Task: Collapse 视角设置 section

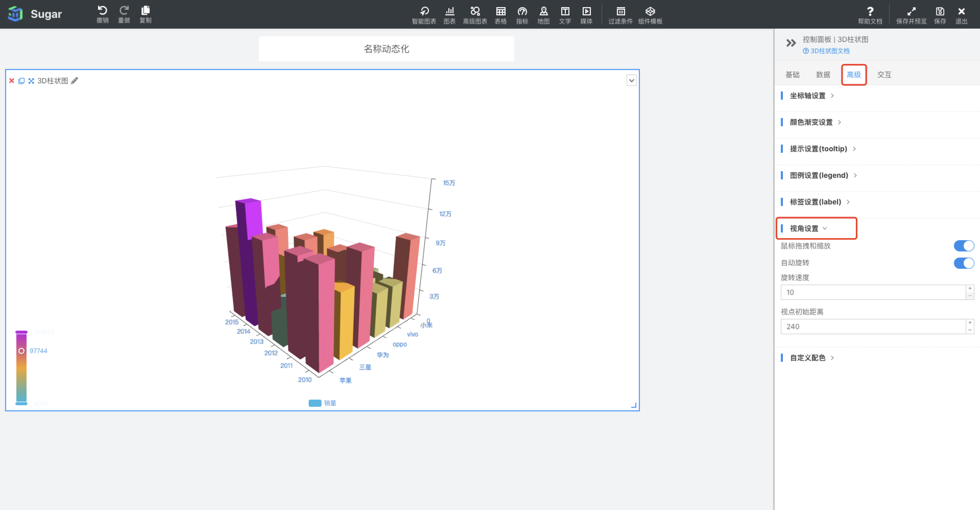Action: coord(808,228)
